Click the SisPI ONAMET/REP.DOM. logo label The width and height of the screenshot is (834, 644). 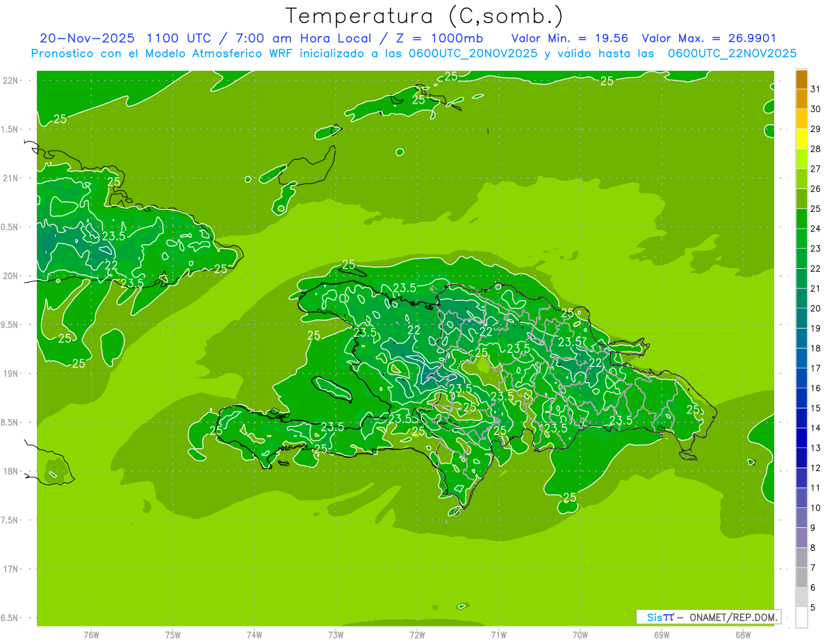pyautogui.click(x=708, y=617)
